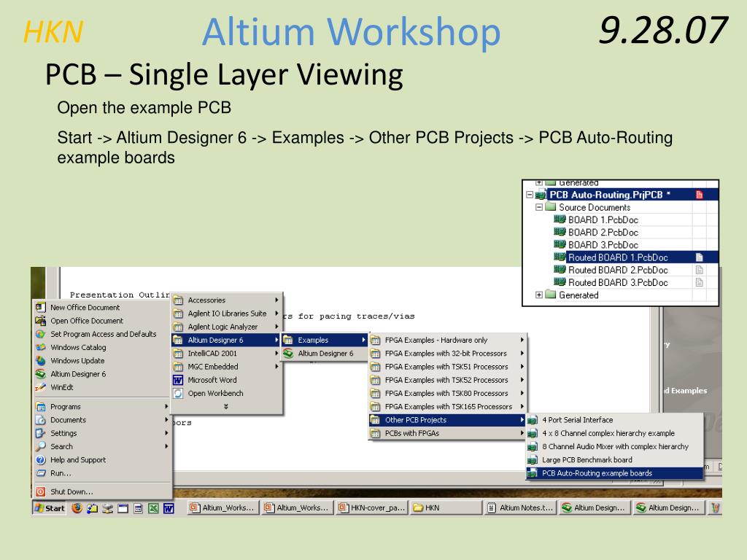The width and height of the screenshot is (747, 560).
Task: Expand hidden Programs entries with double chevron
Action: [x=226, y=407]
